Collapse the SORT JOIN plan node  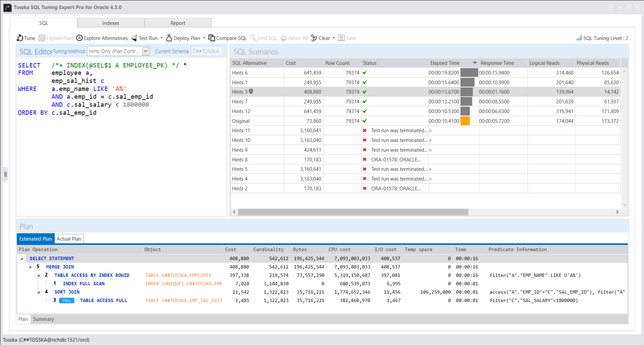click(39, 292)
